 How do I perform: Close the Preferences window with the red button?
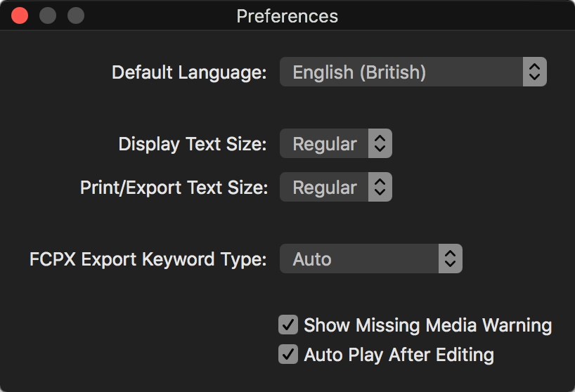click(x=20, y=15)
